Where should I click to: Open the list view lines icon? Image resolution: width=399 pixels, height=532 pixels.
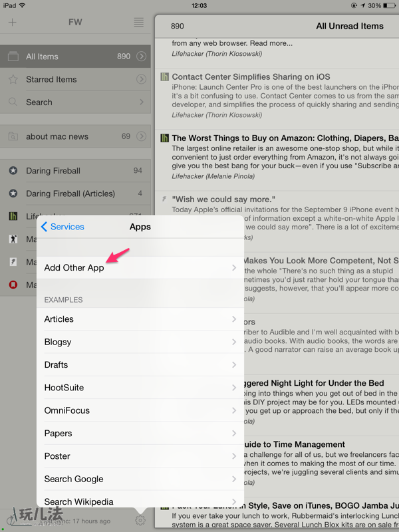(x=138, y=23)
